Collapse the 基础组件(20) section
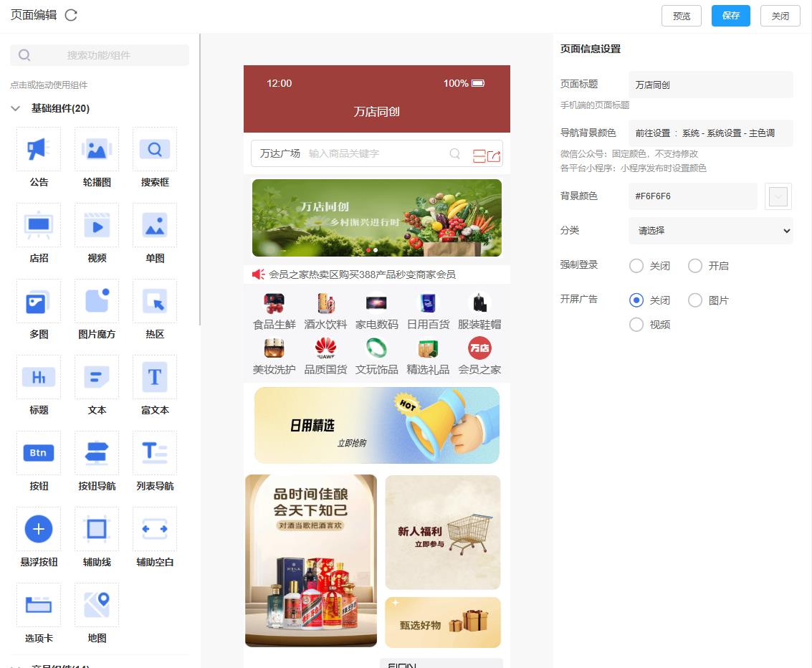The image size is (812, 668). (16, 108)
